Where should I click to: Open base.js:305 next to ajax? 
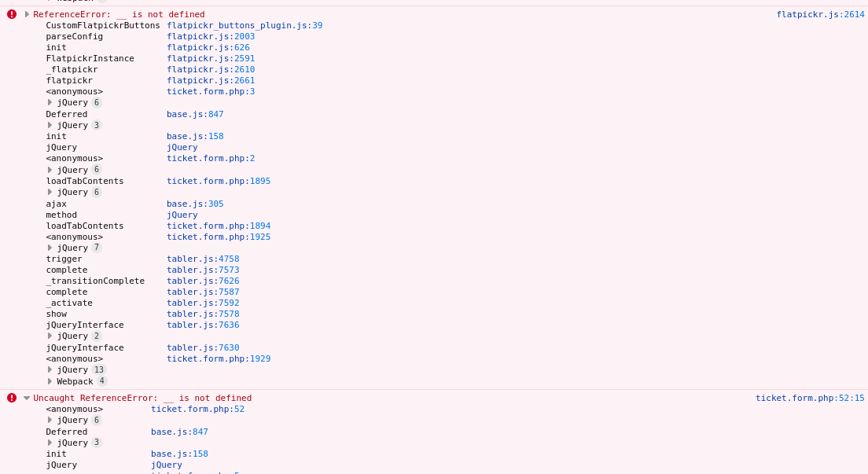tap(195, 204)
